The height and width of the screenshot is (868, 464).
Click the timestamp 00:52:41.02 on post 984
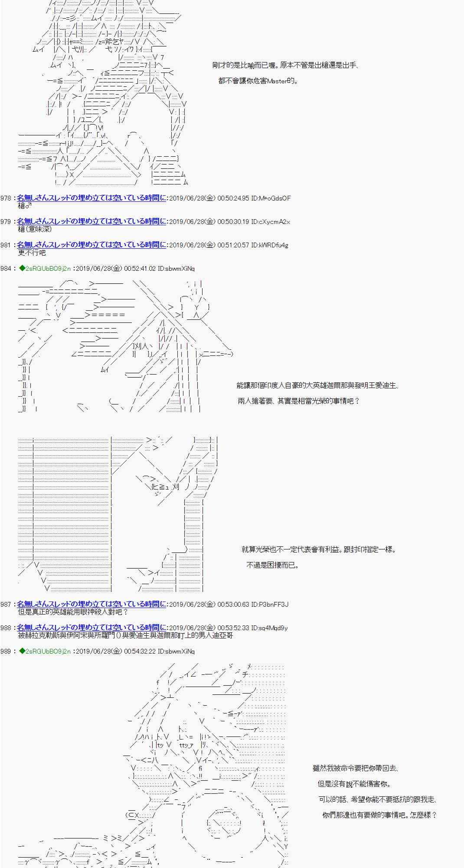(x=140, y=269)
